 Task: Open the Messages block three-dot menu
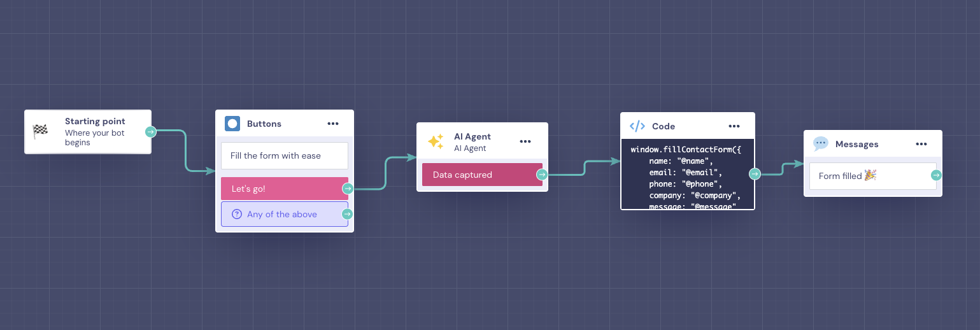point(921,144)
